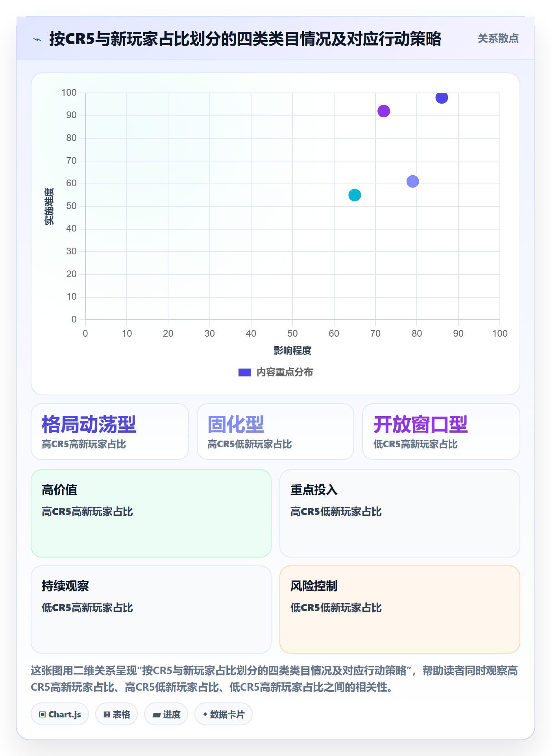The image size is (551, 756).
Task: Open the 固化型 card
Action: coord(275,432)
